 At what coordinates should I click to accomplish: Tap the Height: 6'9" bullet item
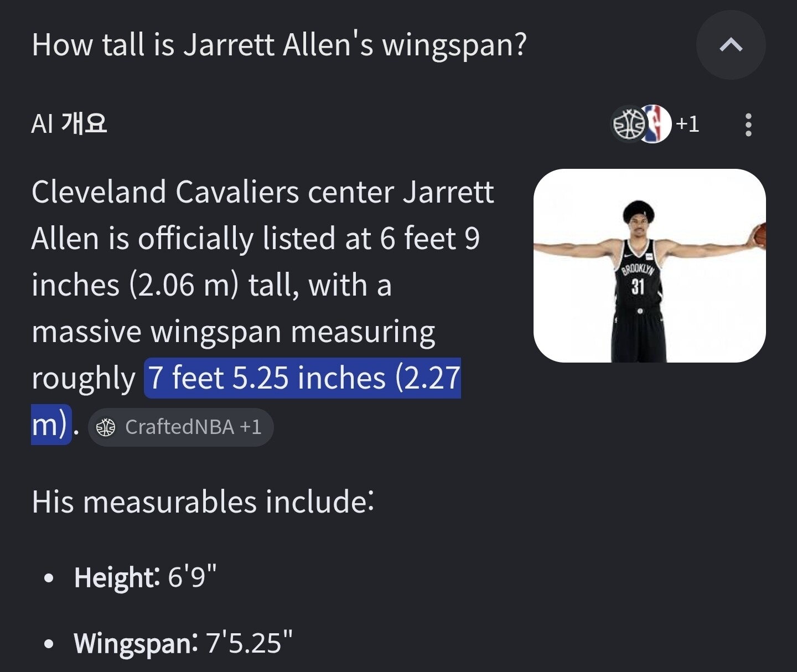[x=146, y=577]
